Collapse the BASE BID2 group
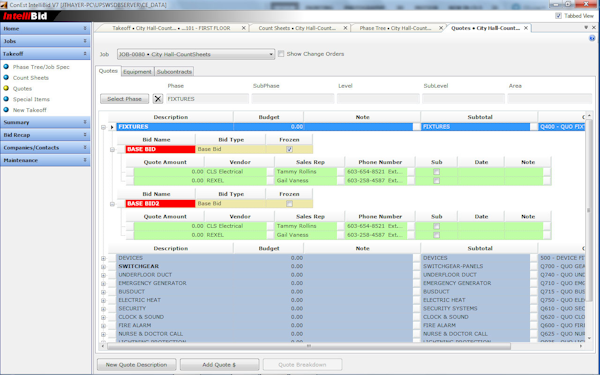This screenshot has width=600, height=375. [112, 204]
